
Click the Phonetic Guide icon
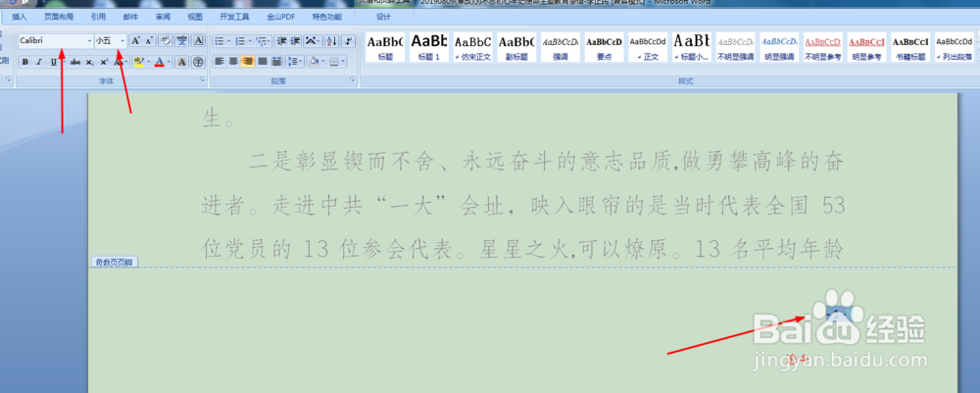coord(182,41)
